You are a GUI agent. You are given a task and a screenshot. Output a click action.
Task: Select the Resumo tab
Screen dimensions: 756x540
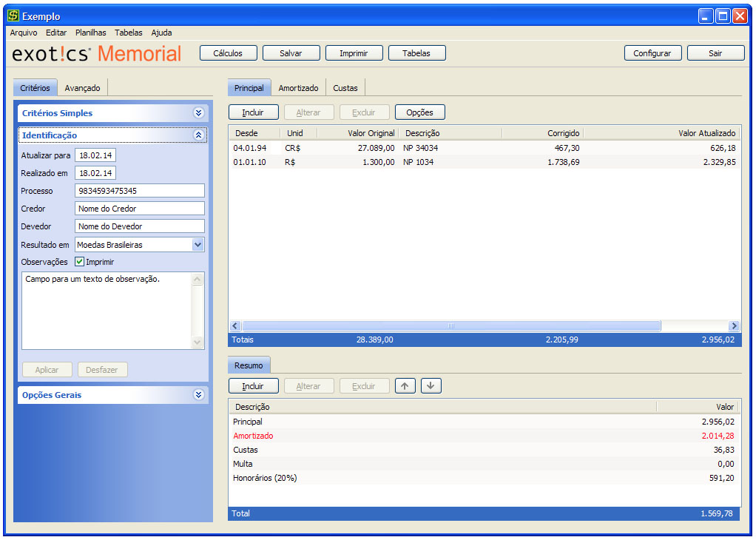coord(249,365)
